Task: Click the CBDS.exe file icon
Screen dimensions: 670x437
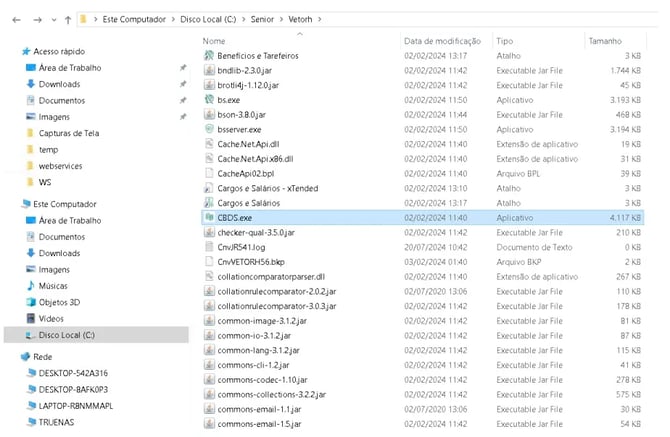Action: [209, 216]
